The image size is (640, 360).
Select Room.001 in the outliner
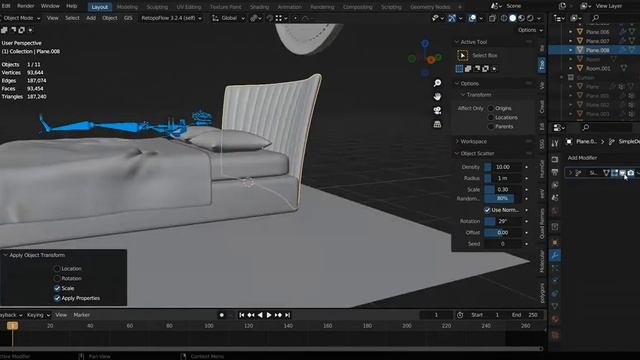(x=598, y=68)
